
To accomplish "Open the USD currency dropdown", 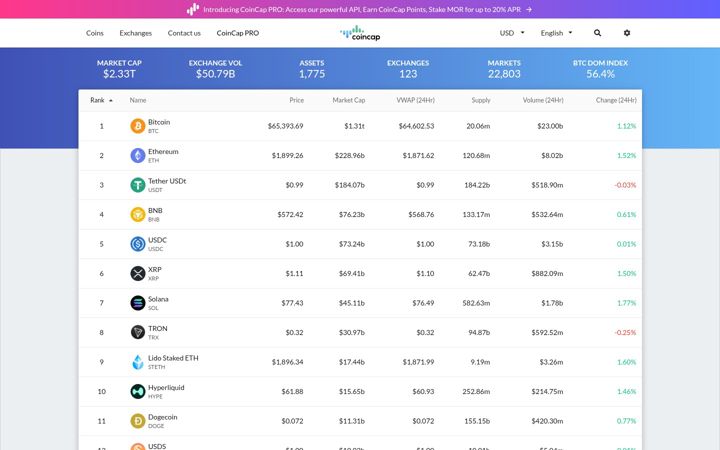I will [512, 33].
